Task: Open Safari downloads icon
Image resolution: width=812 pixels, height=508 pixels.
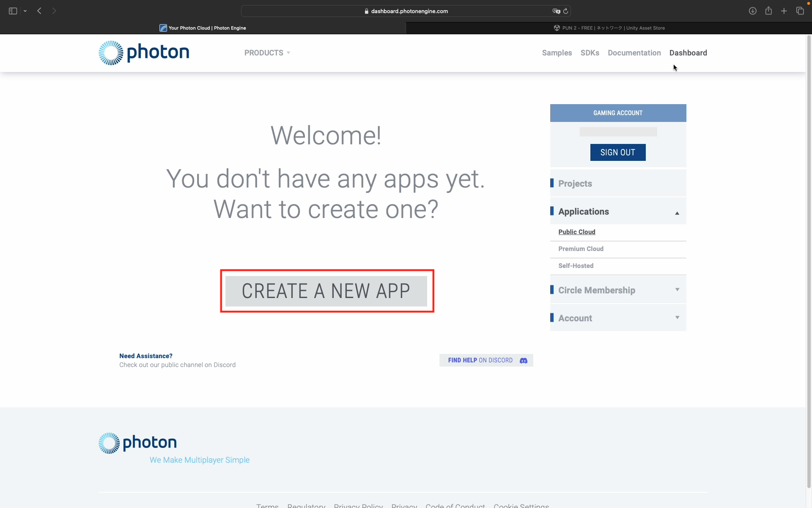Action: click(752, 11)
